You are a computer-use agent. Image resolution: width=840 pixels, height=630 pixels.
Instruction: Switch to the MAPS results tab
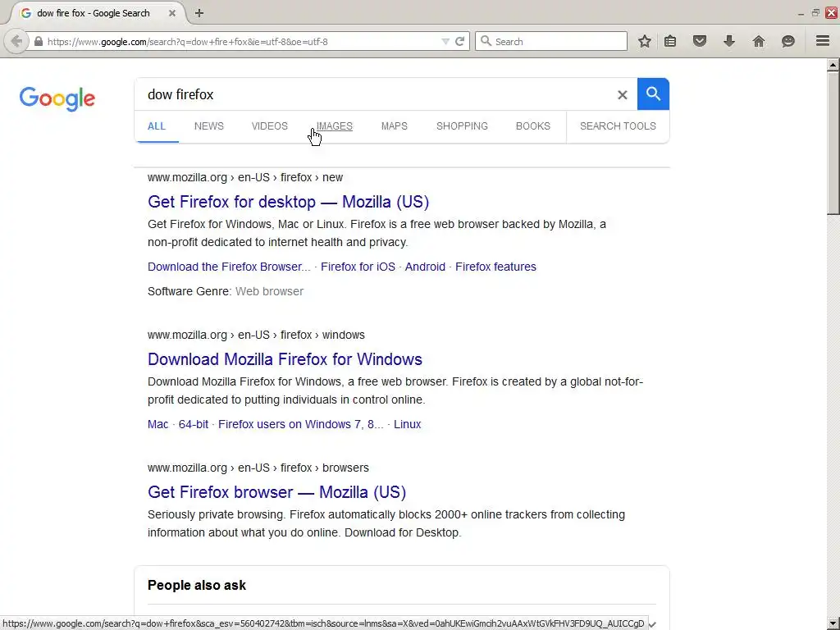(395, 126)
